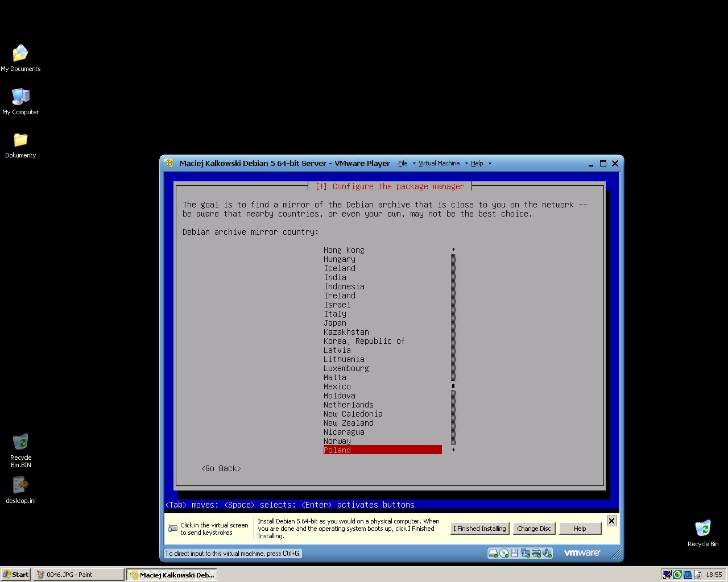Image resolution: width=728 pixels, height=582 pixels.
Task: Click the VMware logo in status bar
Action: click(582, 552)
